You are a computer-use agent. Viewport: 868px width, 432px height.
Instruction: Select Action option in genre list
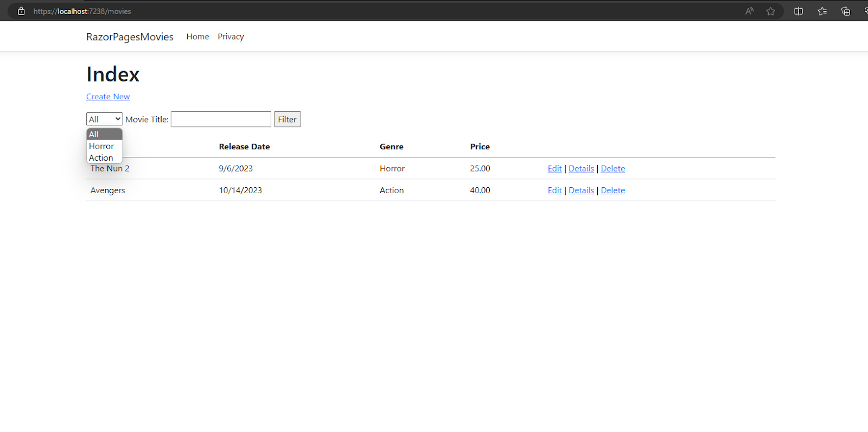pyautogui.click(x=104, y=158)
